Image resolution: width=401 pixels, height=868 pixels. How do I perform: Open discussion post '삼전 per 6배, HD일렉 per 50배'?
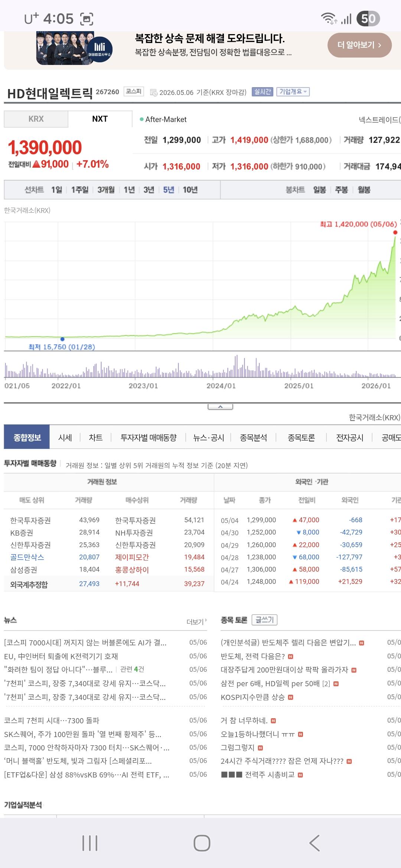pyautogui.click(x=270, y=684)
